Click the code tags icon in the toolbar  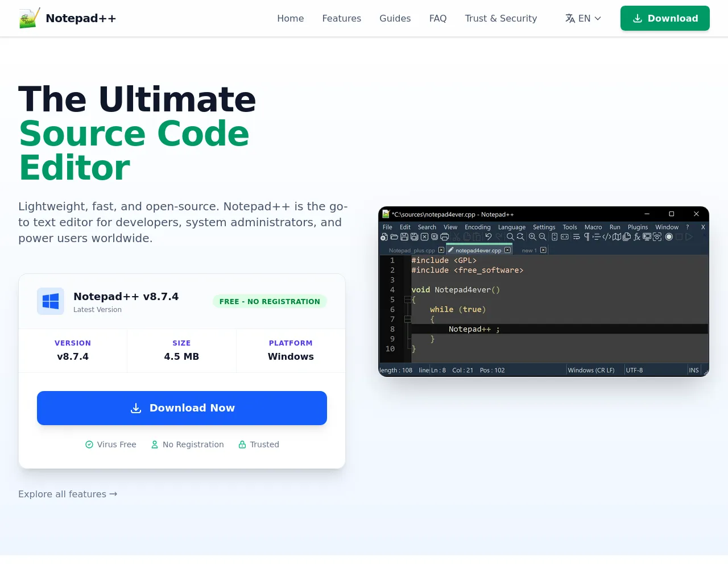click(x=606, y=237)
